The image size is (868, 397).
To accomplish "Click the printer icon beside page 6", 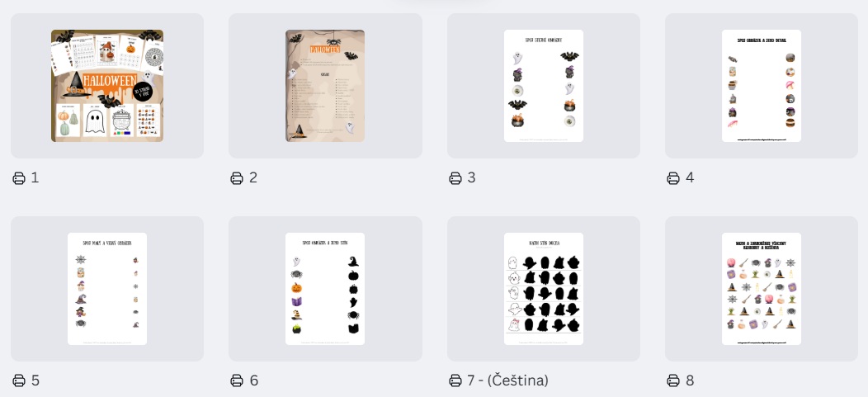I will pos(236,380).
